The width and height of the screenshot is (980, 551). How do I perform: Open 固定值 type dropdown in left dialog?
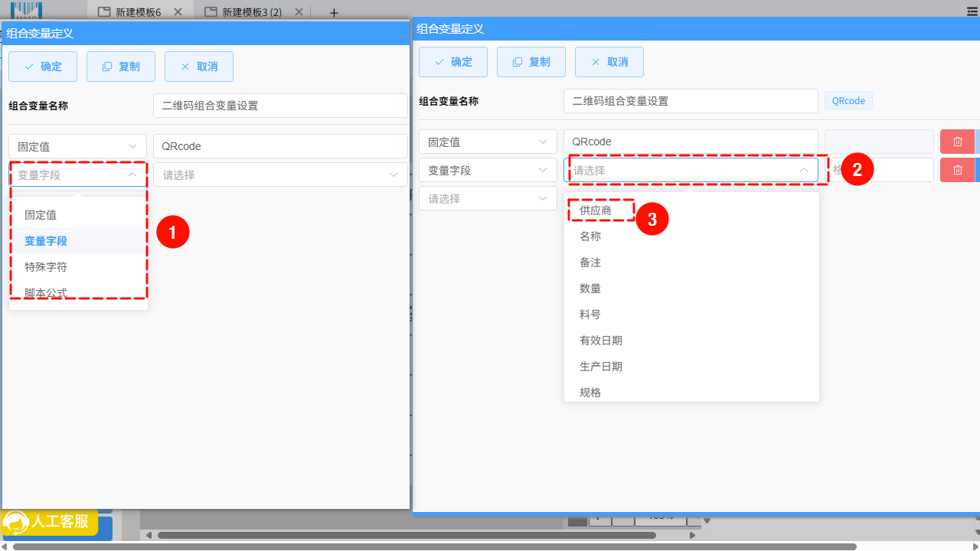77,146
